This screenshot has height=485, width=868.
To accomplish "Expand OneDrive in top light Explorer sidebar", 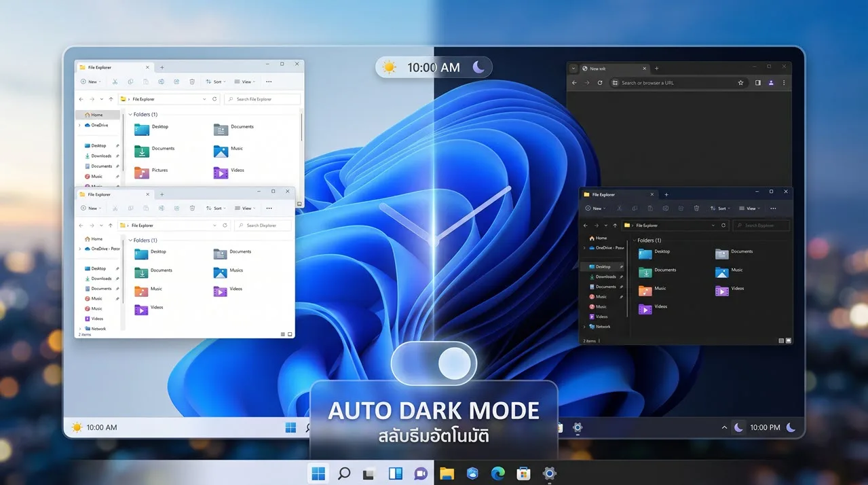I will tap(79, 126).
